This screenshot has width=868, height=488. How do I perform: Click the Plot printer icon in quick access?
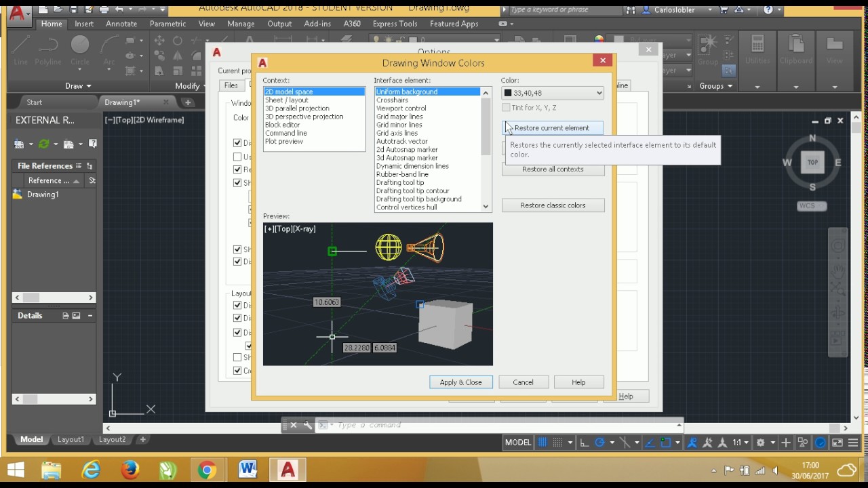(104, 9)
